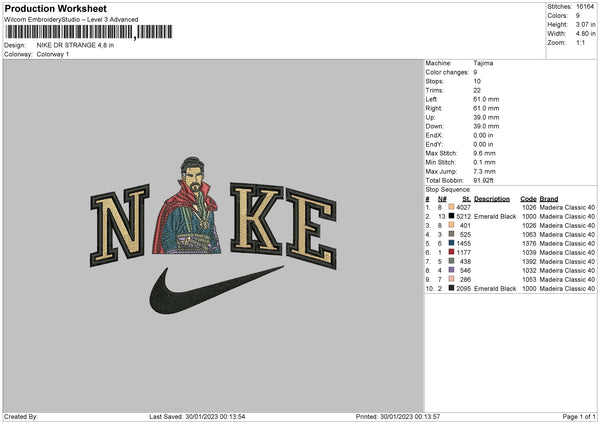
Task: Click the Max Stitch value '9.6 mm'
Action: point(484,153)
